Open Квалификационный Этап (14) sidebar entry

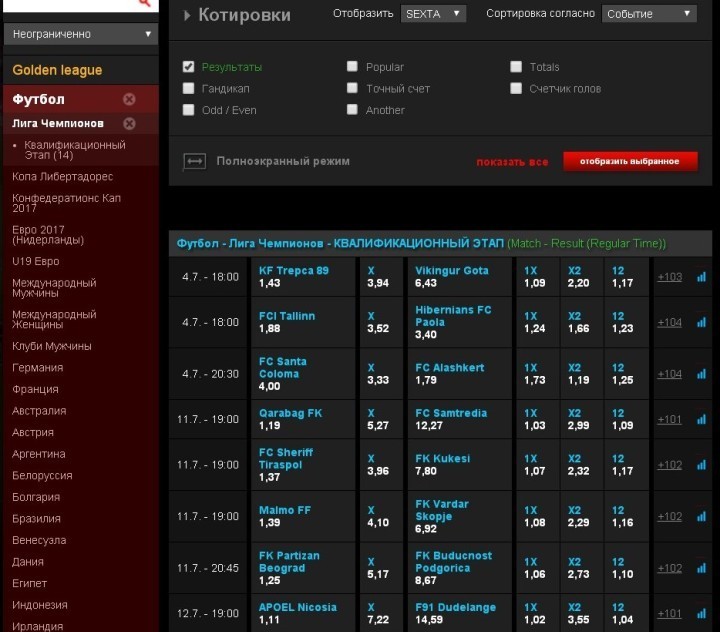[75, 150]
